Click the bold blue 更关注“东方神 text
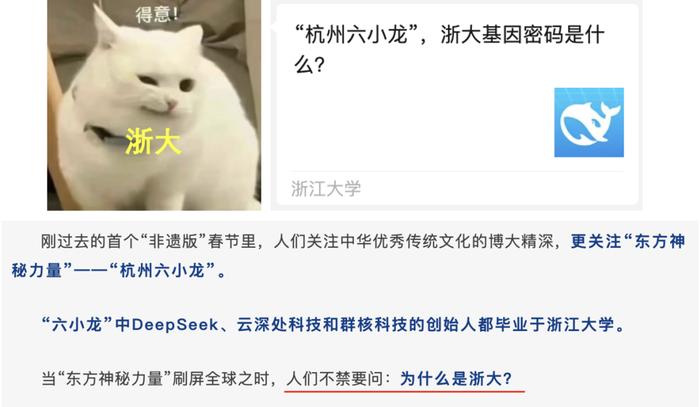The image size is (700, 407). [628, 241]
